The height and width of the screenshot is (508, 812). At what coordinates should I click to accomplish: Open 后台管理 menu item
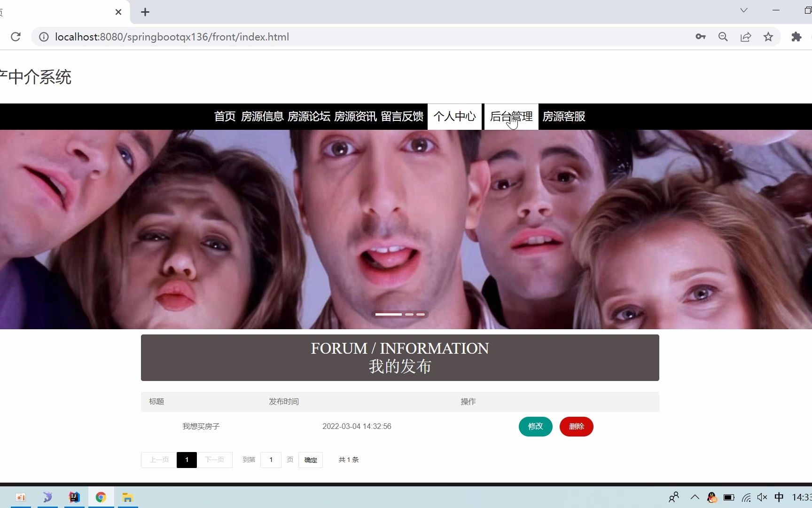[511, 116]
